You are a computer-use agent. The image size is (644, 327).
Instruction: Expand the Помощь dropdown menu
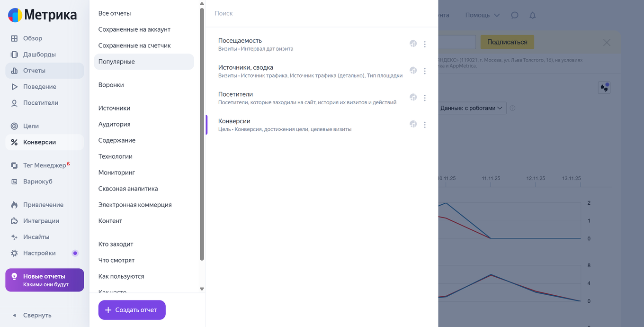coord(482,15)
